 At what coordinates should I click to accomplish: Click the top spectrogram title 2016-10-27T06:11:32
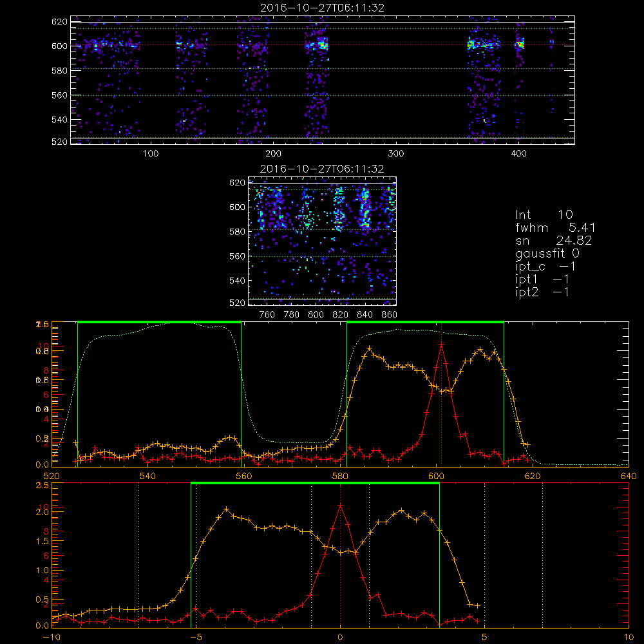[x=323, y=7]
